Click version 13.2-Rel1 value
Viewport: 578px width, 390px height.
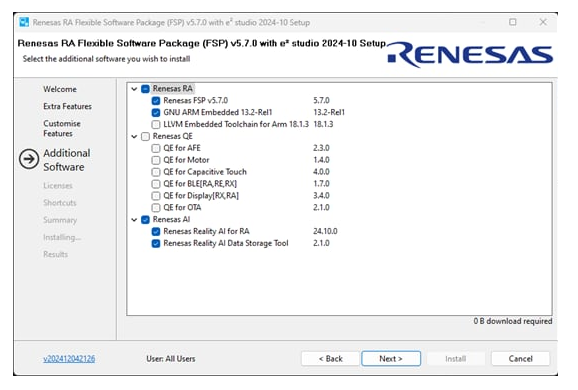tap(329, 112)
